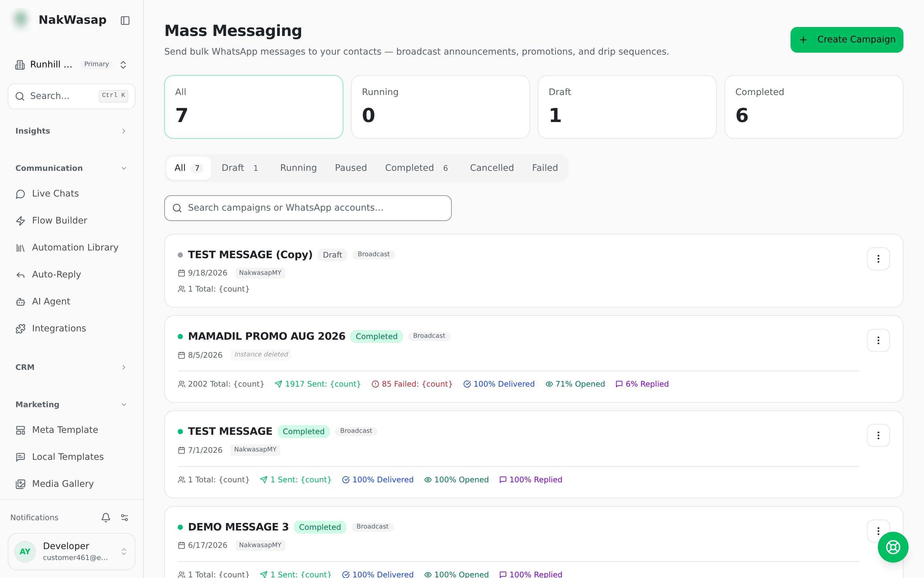Screen dimensions: 924x578
Task: Click the 85 Failed alert icon
Action: click(375, 384)
